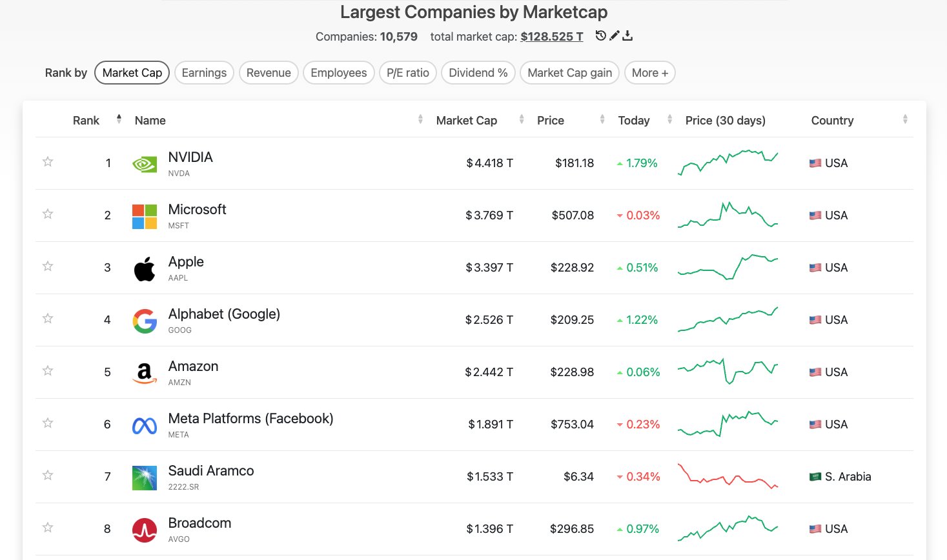This screenshot has height=560, width=947.
Task: Switch ranking to Earnings
Action: click(204, 73)
